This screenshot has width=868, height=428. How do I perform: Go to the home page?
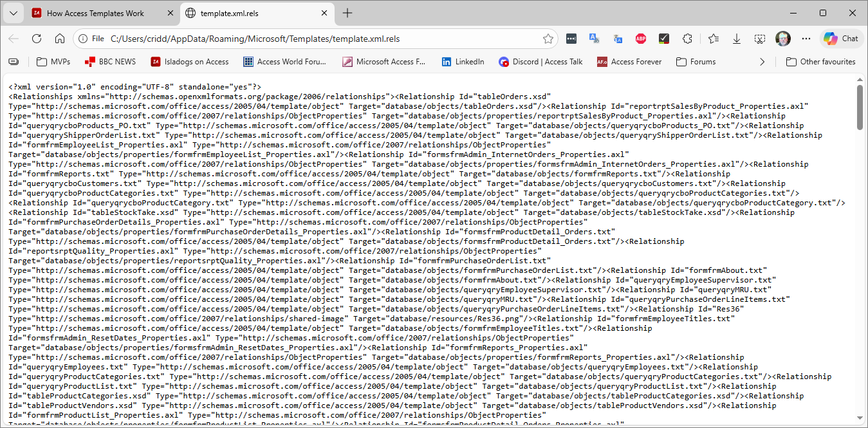(x=60, y=39)
